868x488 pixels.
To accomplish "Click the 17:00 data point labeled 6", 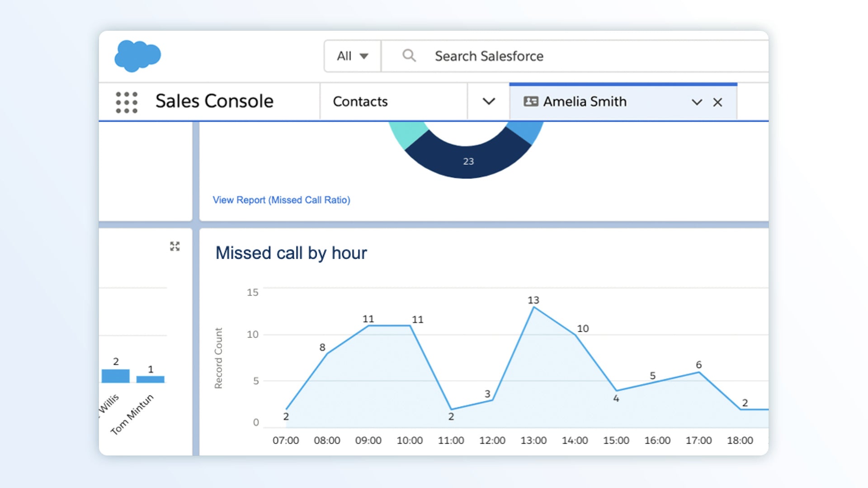I will 699,372.
